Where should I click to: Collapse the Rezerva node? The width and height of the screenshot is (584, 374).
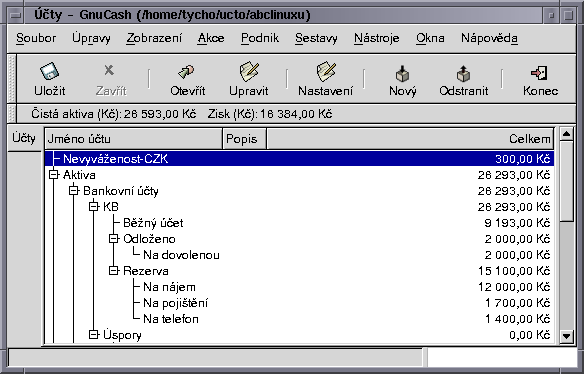(114, 270)
